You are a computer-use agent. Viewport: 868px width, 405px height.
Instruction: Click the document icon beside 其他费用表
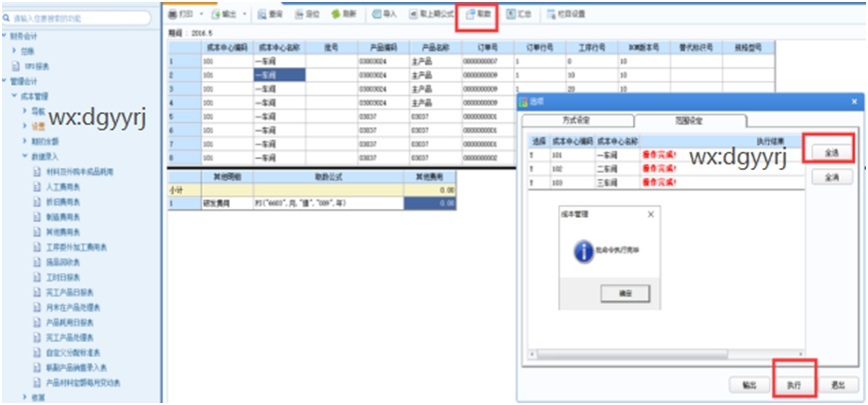(x=37, y=232)
